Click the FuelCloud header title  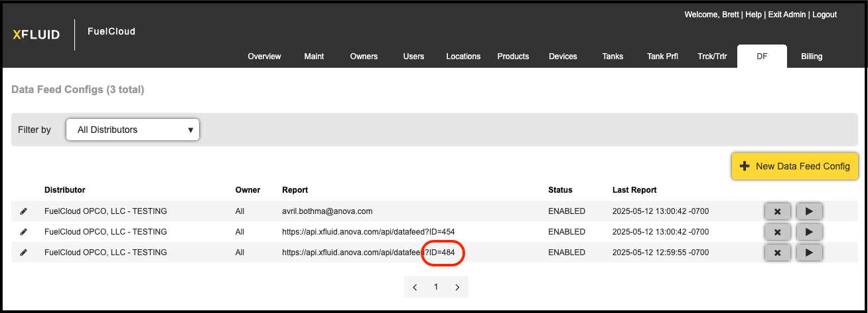(x=111, y=31)
